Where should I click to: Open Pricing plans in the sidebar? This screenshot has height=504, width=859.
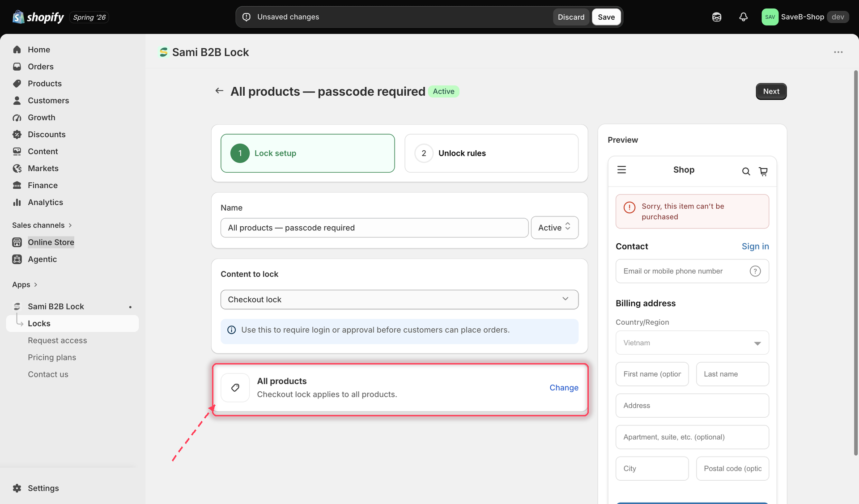click(52, 358)
